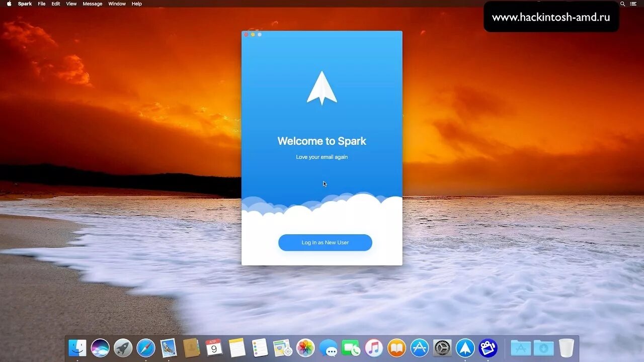Launch Safari from the Dock
644x362 pixels.
146,348
